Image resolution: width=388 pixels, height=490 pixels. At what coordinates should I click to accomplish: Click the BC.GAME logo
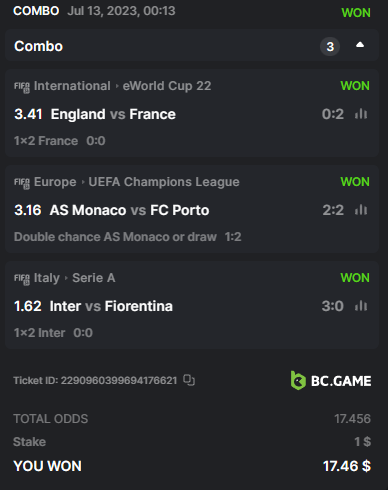click(x=331, y=380)
